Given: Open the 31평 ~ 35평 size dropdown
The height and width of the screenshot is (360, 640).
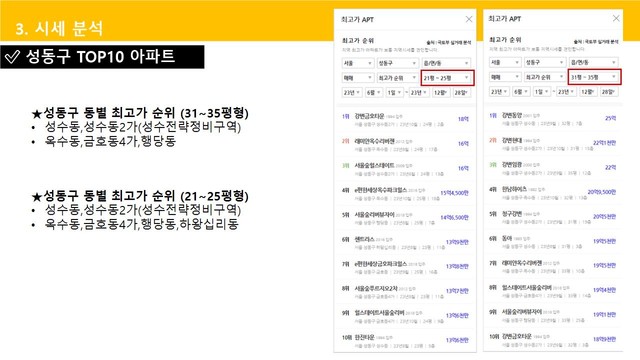Looking at the screenshot, I should 594,77.
